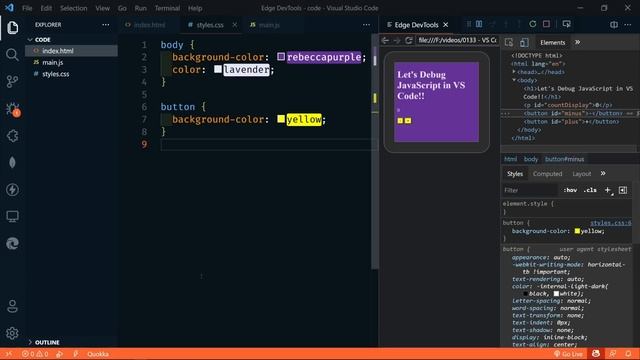Click the debug stop square button

click(546, 24)
